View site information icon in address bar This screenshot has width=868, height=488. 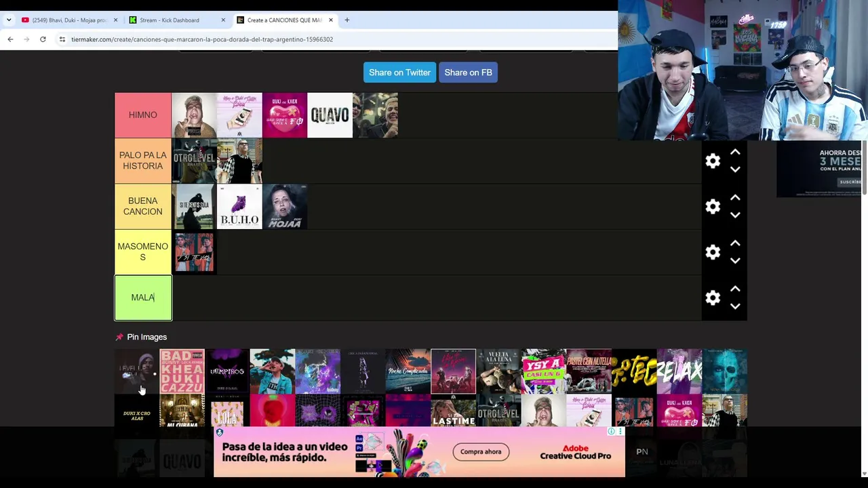pyautogui.click(x=62, y=39)
